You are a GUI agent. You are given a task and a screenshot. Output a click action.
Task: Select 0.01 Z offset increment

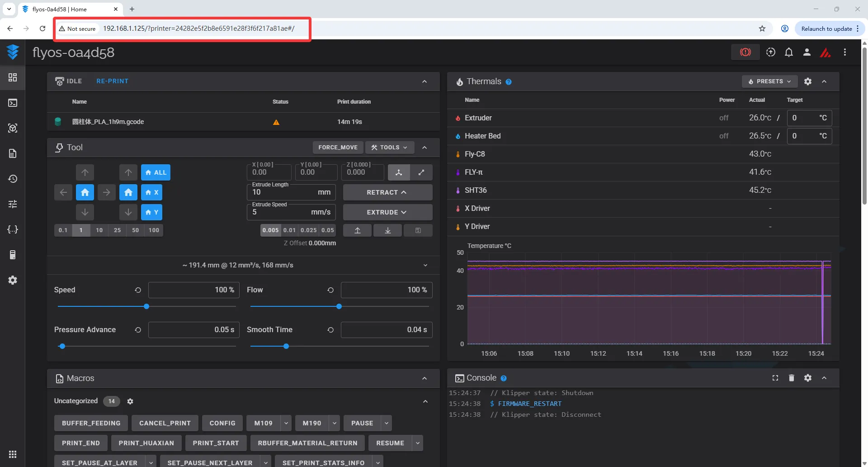tap(289, 230)
